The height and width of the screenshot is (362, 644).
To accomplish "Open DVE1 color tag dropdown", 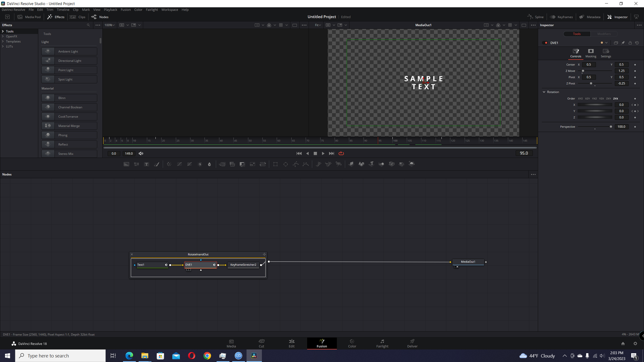I will coord(606,43).
